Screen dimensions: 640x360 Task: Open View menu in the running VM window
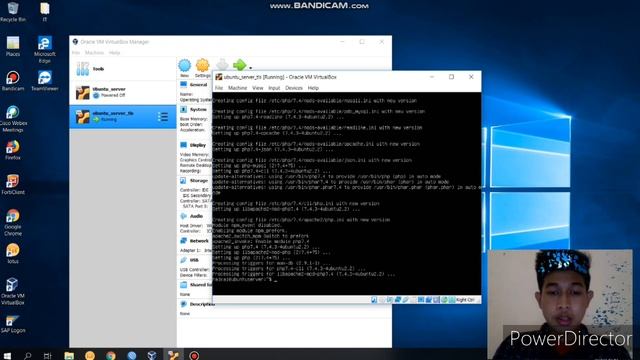pos(258,88)
